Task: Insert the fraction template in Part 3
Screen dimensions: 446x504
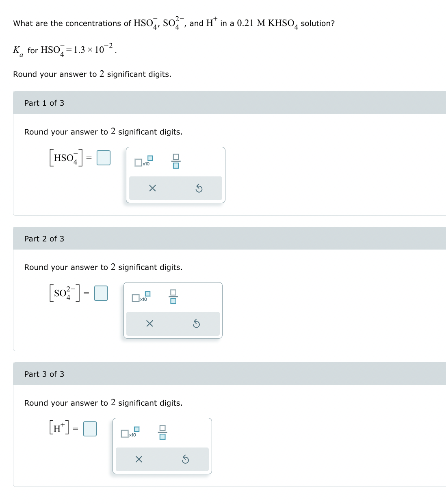Action: click(x=162, y=432)
